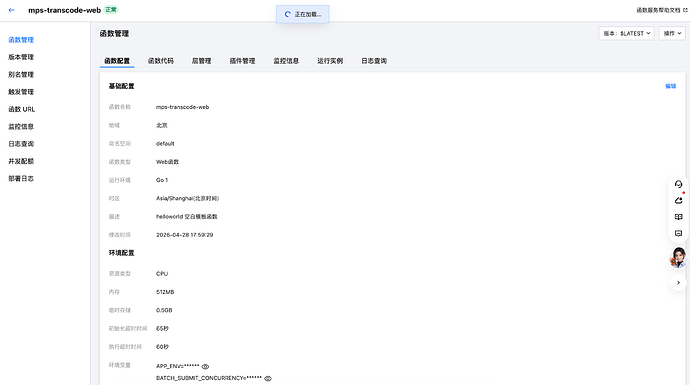690x385 pixels.
Task: Click the runtime value Go 1
Action: [162, 180]
